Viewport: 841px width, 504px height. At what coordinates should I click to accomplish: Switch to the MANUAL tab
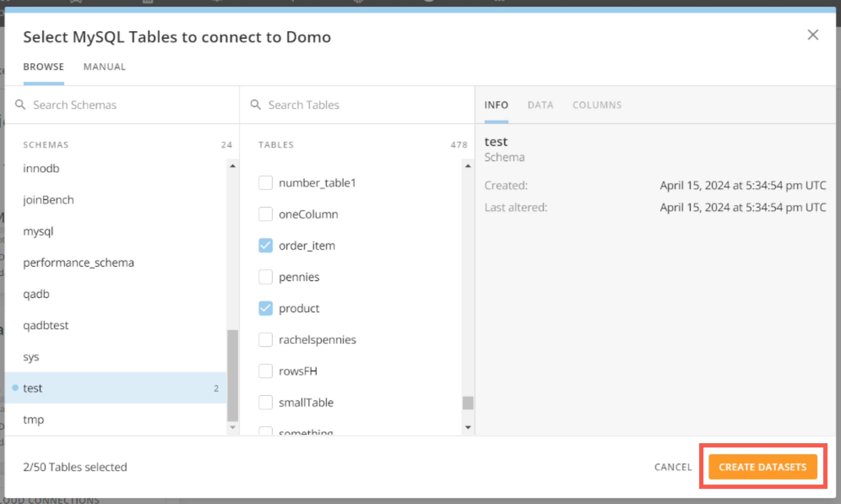click(105, 67)
